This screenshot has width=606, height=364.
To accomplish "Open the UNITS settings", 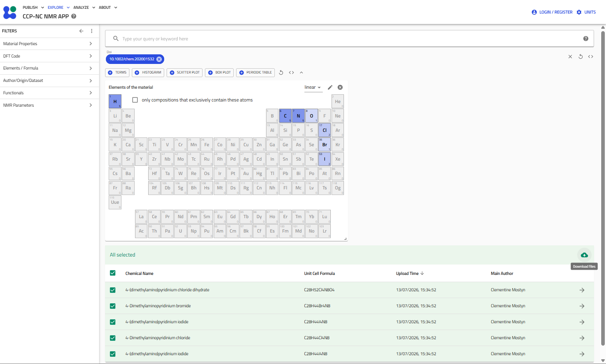I will pos(586,12).
